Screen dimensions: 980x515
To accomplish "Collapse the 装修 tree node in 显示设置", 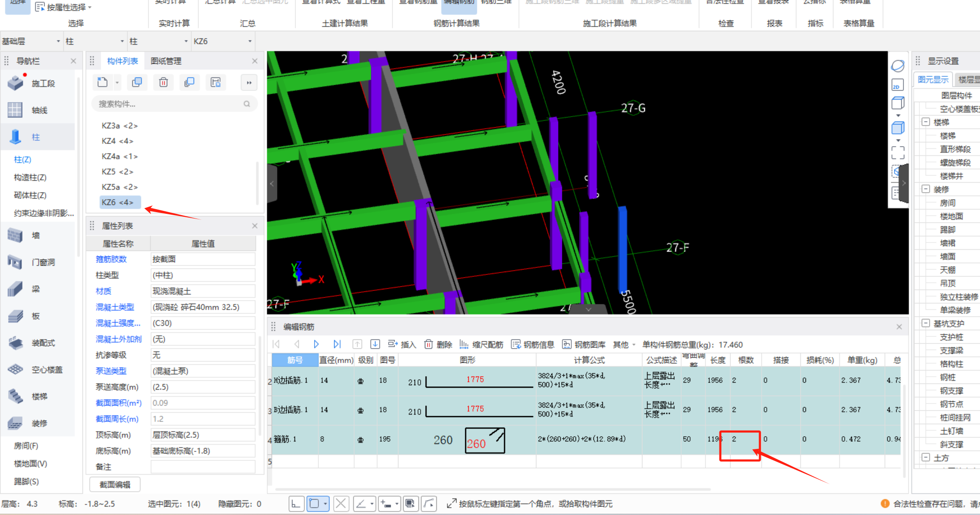I will pyautogui.click(x=926, y=189).
